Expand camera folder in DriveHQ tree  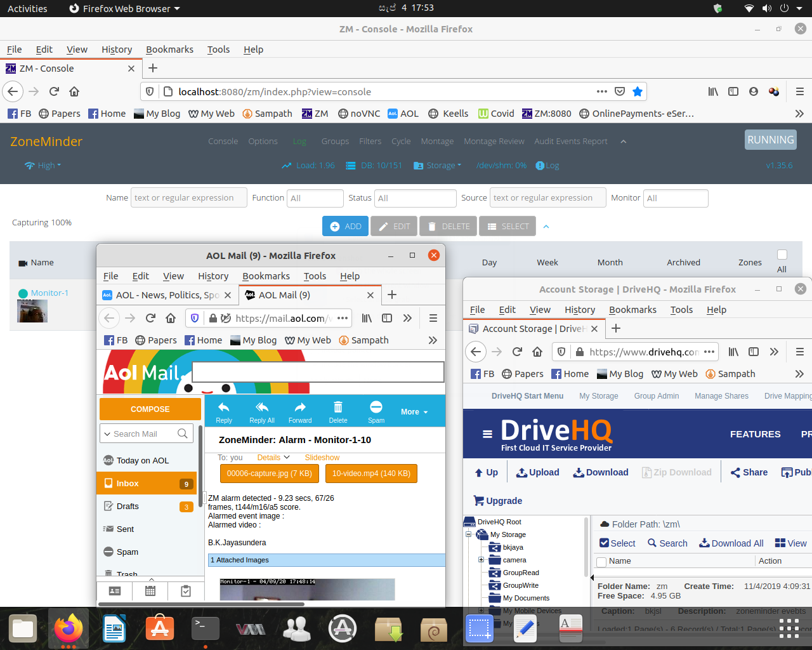tap(481, 560)
